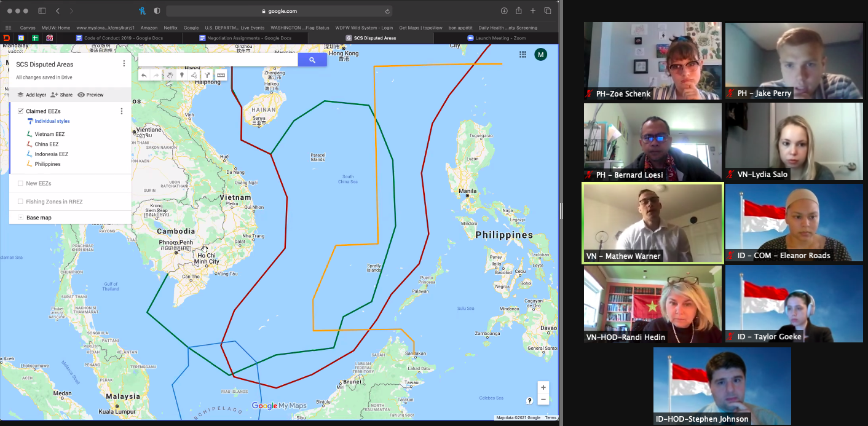The width and height of the screenshot is (868, 426).
Task: Open a new Safari tab
Action: coord(533,11)
